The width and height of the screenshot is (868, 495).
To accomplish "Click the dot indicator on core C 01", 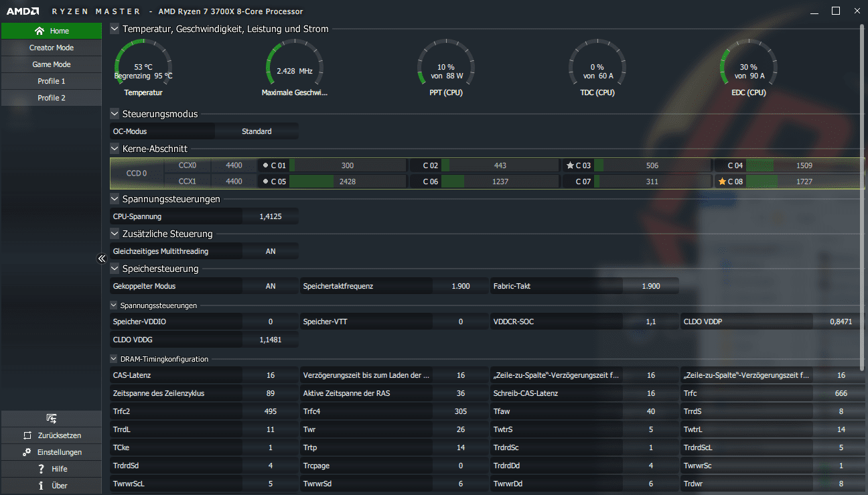I will click(x=266, y=165).
